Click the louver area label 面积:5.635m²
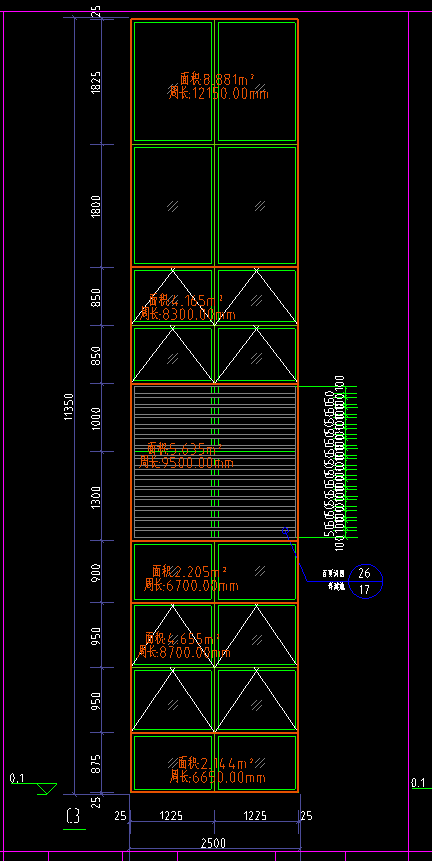Image resolution: width=432 pixels, height=861 pixels. pyautogui.click(x=184, y=448)
